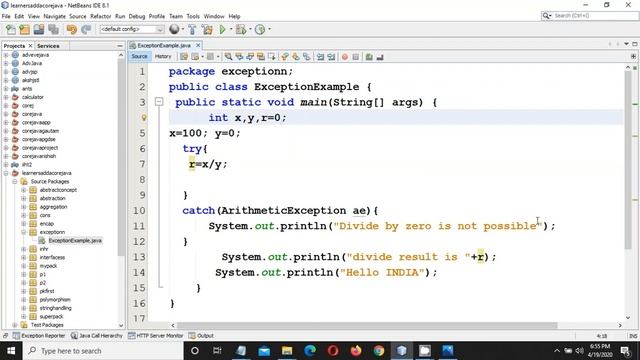Open the dropdown arrow beside Debug Project

point(250,29)
